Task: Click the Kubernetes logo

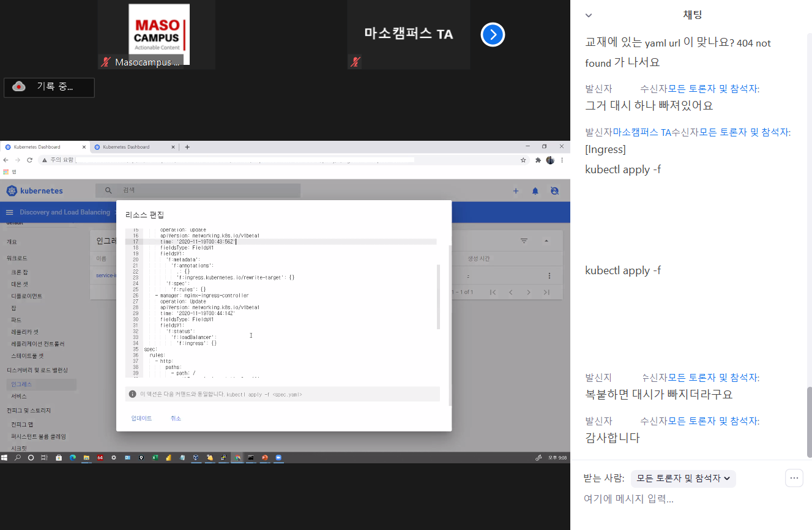Action: click(35, 191)
